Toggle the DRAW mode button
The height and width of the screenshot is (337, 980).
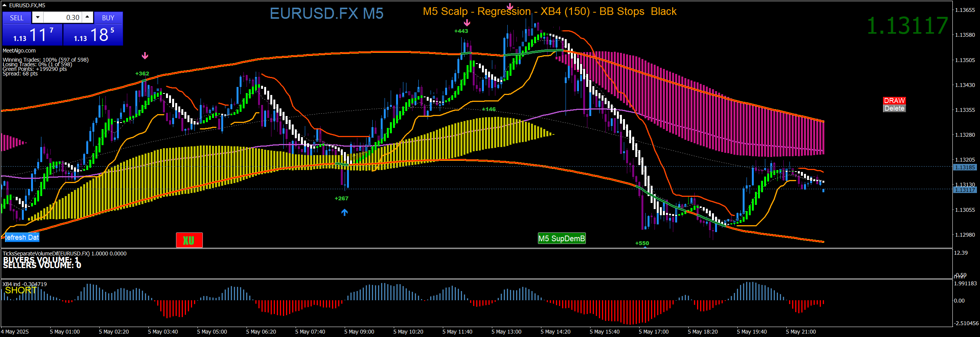coord(894,100)
